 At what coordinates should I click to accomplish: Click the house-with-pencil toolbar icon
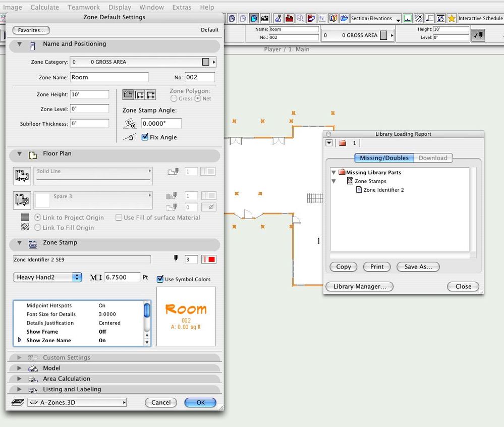point(278,18)
